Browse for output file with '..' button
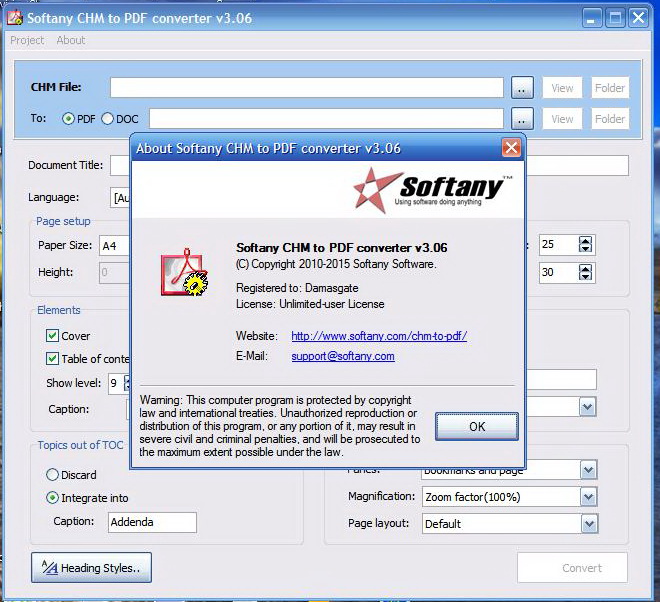660x602 pixels. (522, 119)
